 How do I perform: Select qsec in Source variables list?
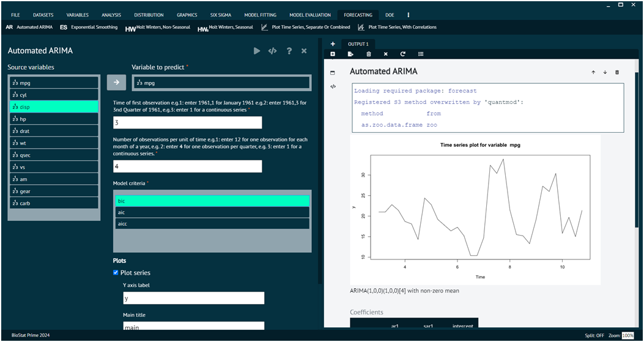point(54,155)
